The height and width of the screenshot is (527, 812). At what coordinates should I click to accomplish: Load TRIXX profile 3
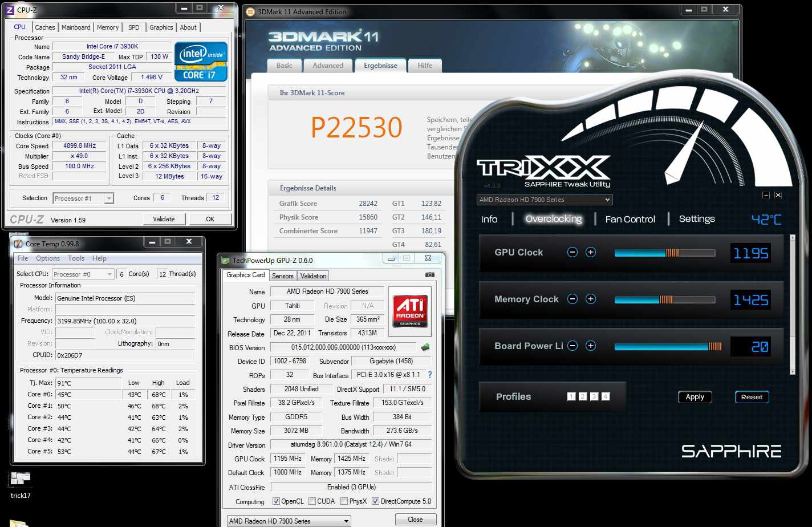coord(594,396)
